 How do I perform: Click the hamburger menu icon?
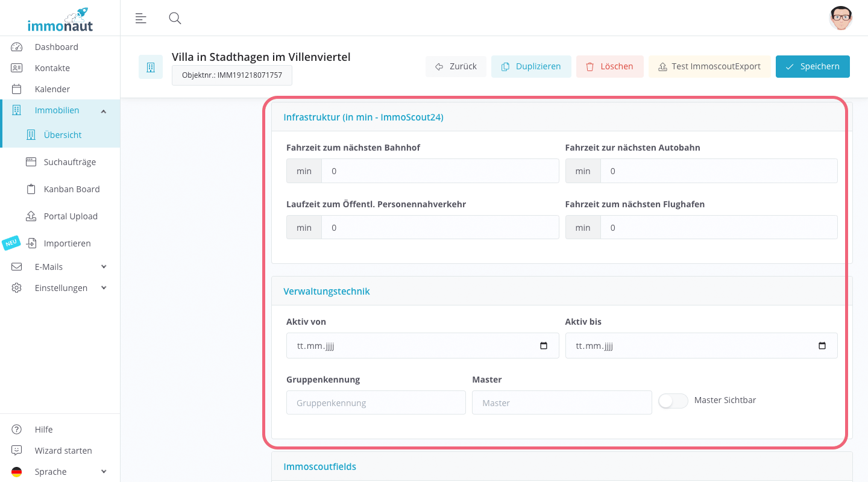tap(140, 18)
